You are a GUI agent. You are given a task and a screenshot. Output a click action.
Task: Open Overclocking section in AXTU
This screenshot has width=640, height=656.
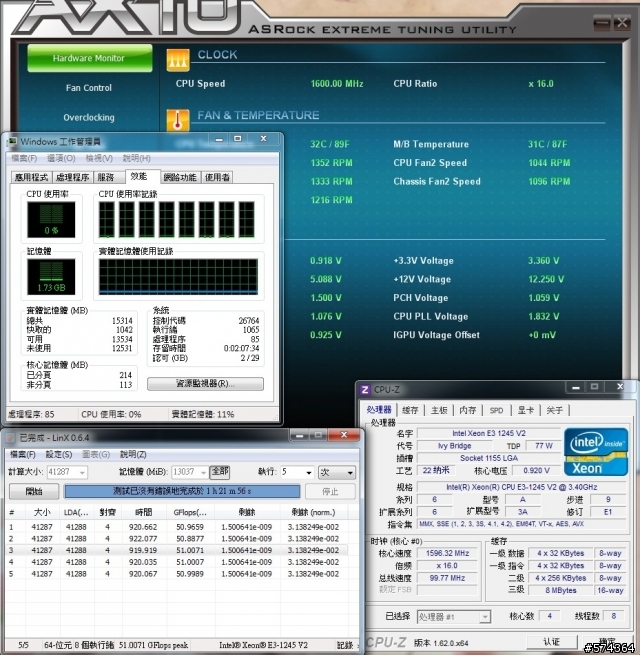point(89,118)
